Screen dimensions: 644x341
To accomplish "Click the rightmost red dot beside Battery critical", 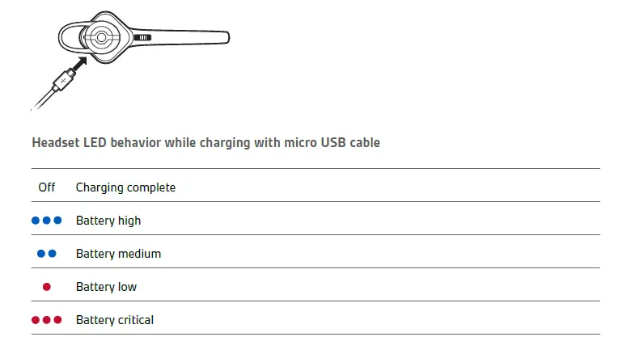I will (x=57, y=320).
